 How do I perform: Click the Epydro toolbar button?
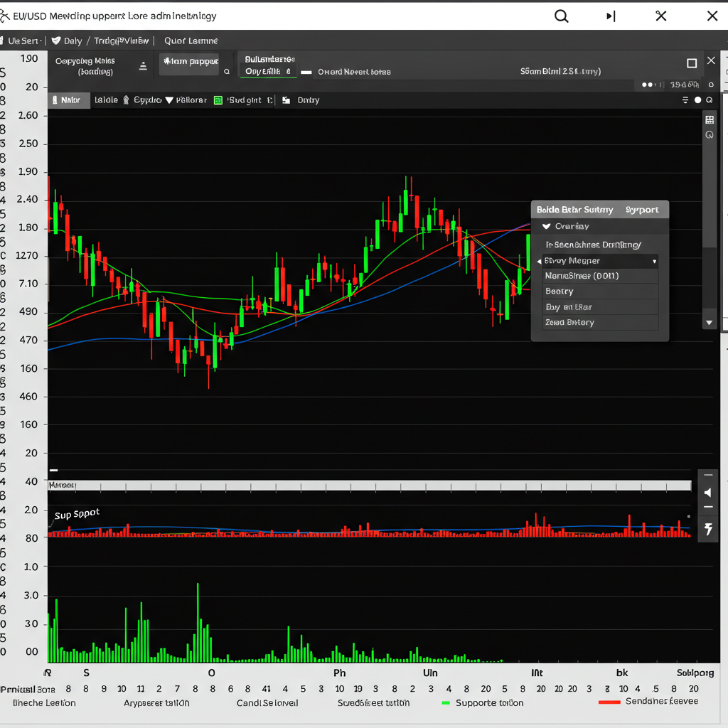(148, 100)
